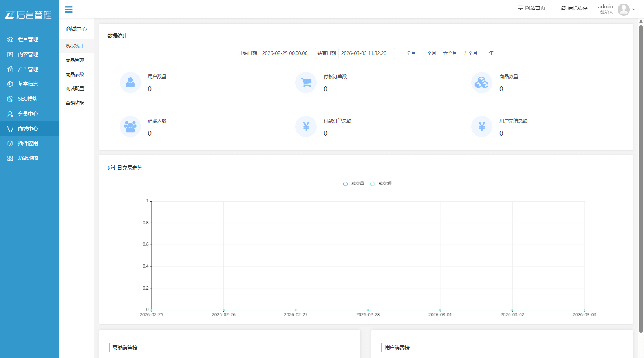
Task: Open the site homepage via 网站首页
Action: tap(531, 7)
